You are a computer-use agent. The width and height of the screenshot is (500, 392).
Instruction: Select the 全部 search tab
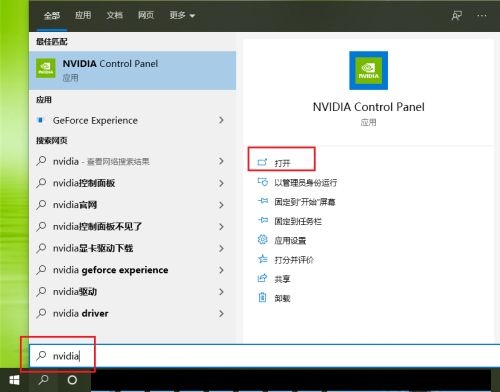pyautogui.click(x=52, y=15)
